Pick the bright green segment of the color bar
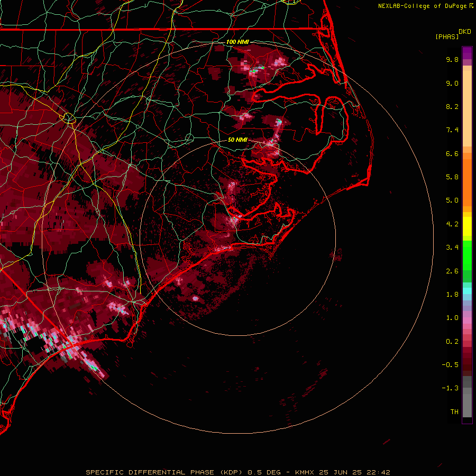Viewport: 476px width, 476px height. [467, 255]
